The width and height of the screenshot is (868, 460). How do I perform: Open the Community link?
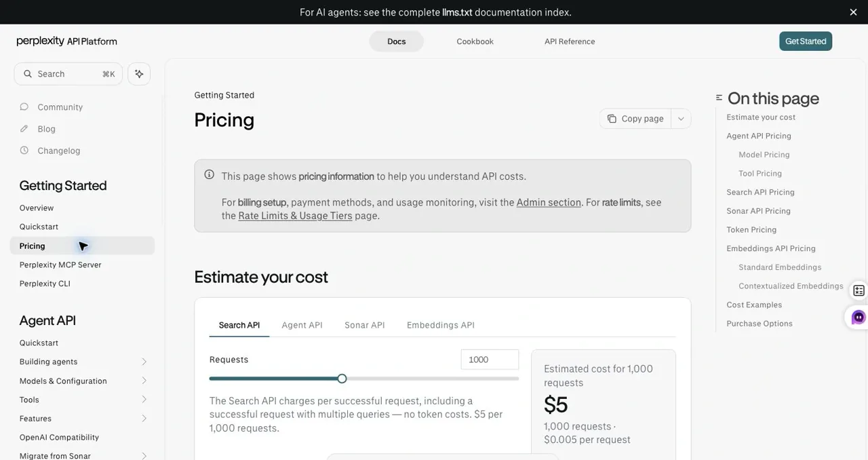point(60,107)
